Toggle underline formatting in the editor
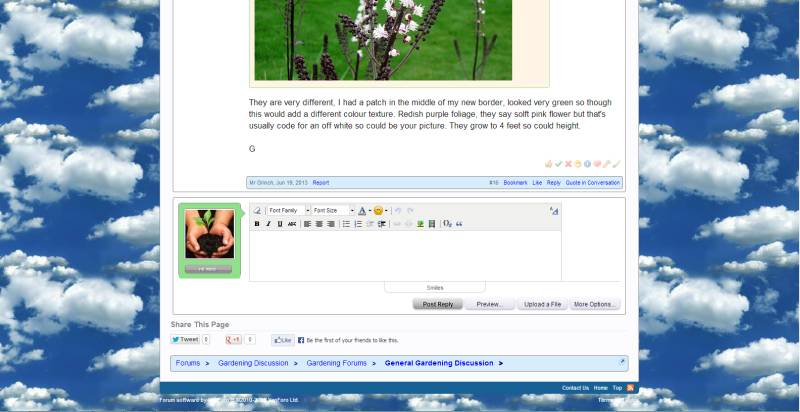Screen dimensions: 800x412 pyautogui.click(x=280, y=224)
